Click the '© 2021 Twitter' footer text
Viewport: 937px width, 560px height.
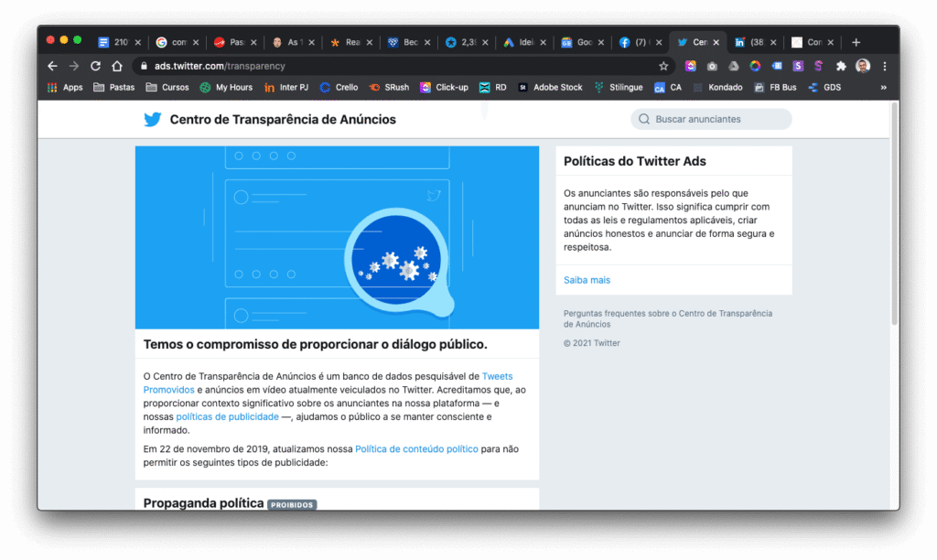pos(592,343)
